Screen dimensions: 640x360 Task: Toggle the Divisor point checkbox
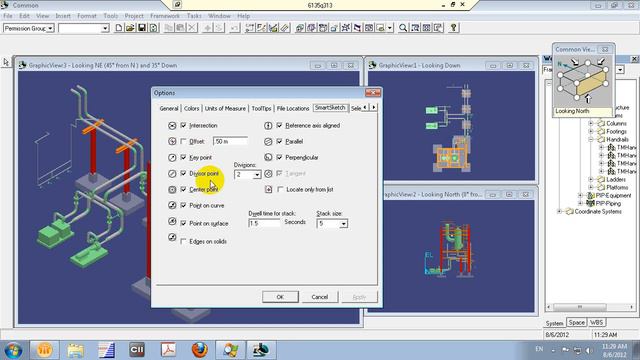pos(183,173)
